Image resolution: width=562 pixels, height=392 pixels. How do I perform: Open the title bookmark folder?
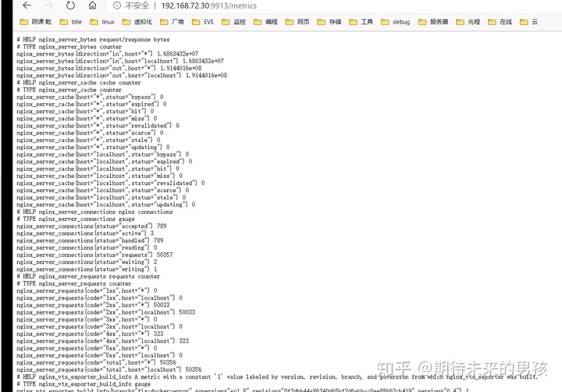click(71, 22)
